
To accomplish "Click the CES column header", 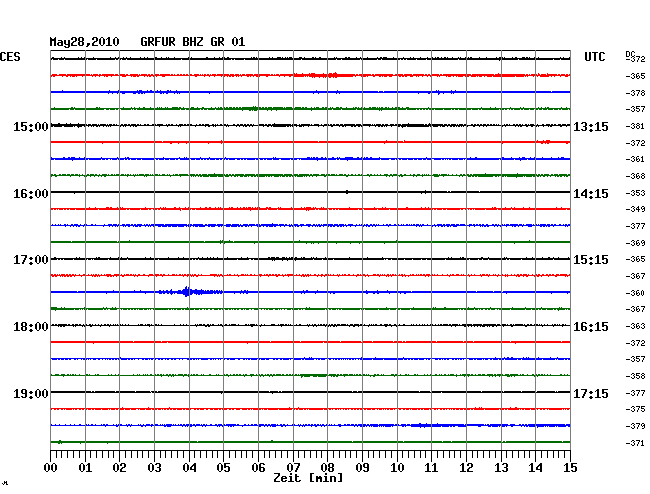I will (10, 57).
